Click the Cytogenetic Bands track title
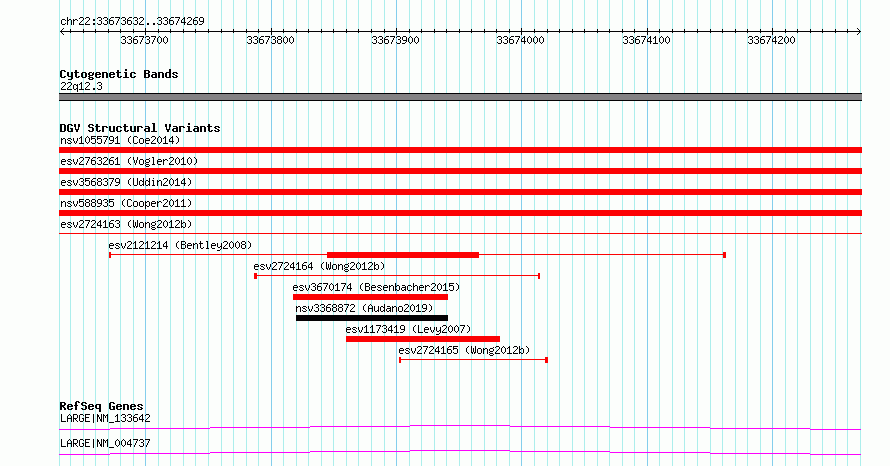890x466 pixels. tap(119, 74)
